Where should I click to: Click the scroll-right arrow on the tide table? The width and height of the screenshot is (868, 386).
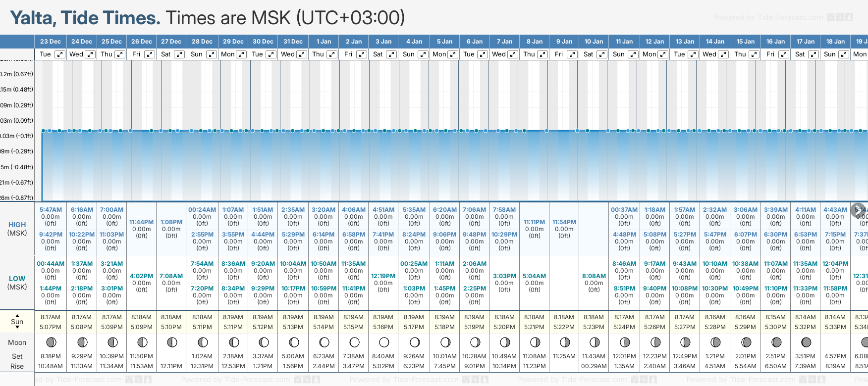[x=858, y=210]
